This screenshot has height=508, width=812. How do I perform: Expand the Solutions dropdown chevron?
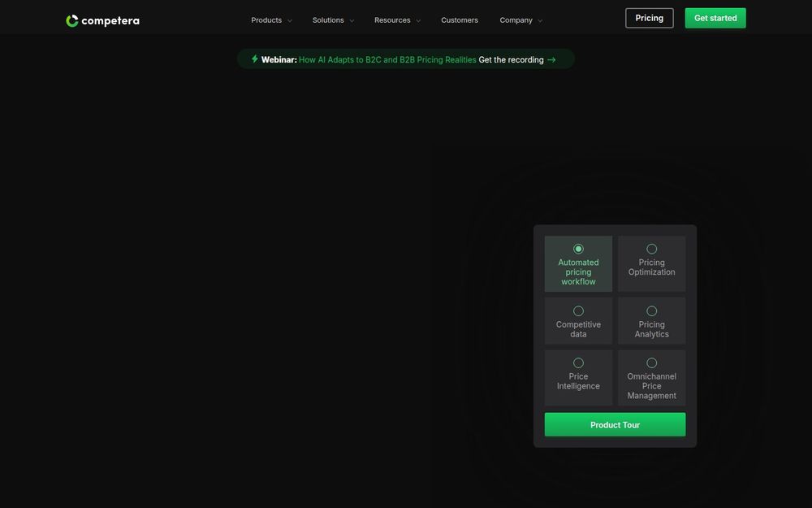point(352,21)
